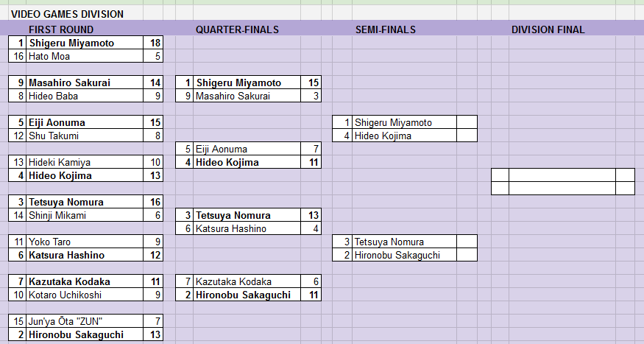Click the DIVISION FINAL header cell

click(x=548, y=29)
